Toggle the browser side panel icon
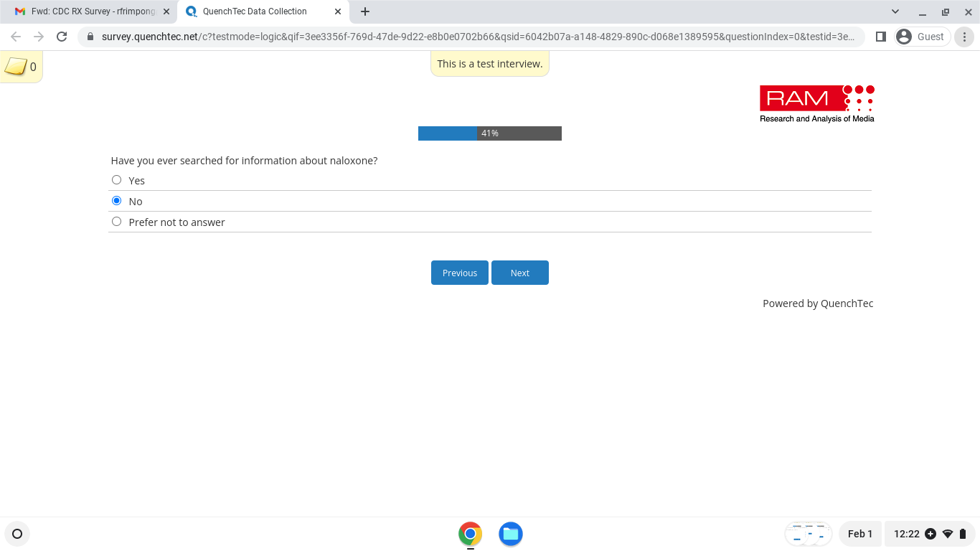The image size is (980, 551). 881,37
